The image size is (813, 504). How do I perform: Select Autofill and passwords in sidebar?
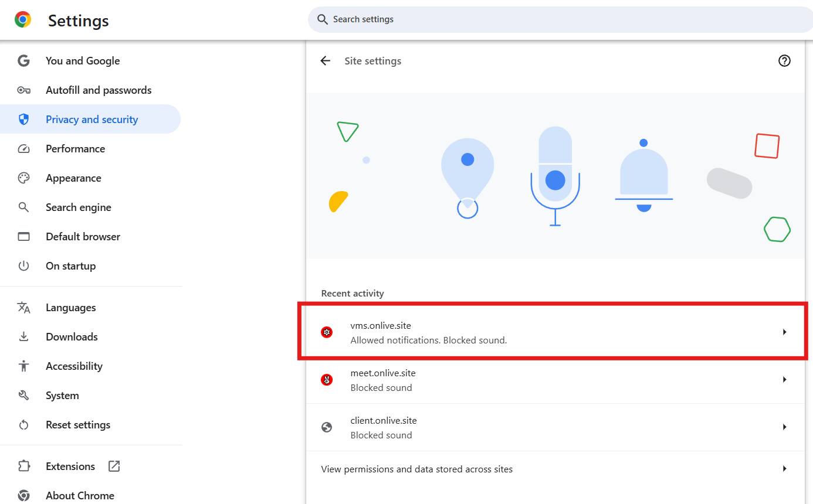99,90
